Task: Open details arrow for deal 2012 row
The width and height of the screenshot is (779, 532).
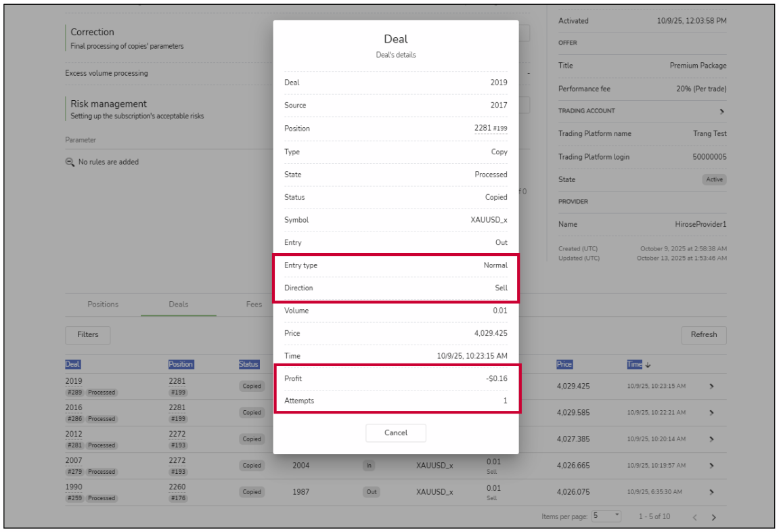Action: click(711, 439)
